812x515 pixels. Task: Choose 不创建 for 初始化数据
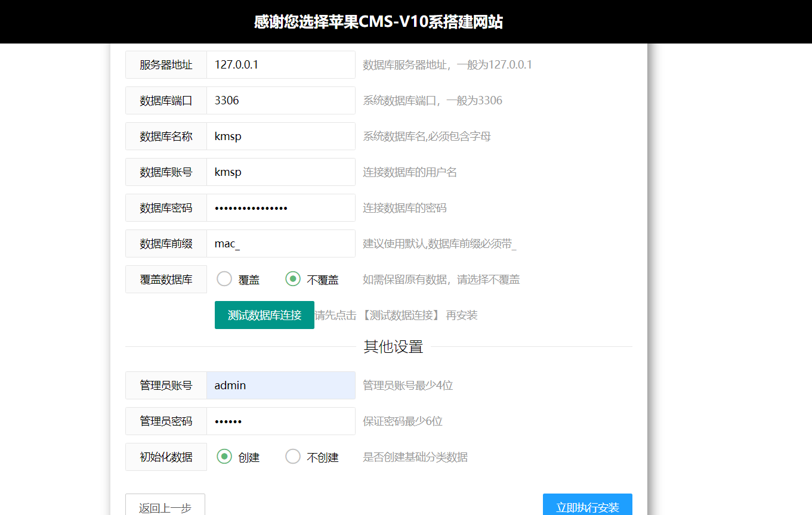click(293, 457)
